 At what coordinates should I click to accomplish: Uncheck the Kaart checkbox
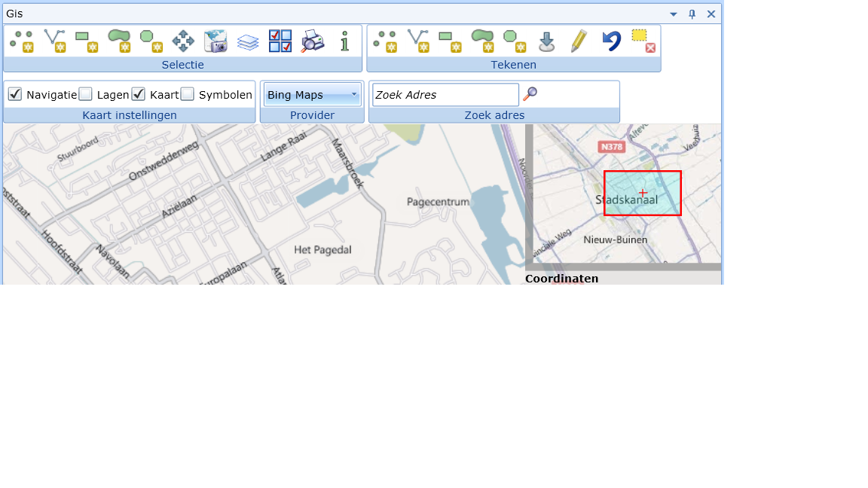tap(139, 94)
